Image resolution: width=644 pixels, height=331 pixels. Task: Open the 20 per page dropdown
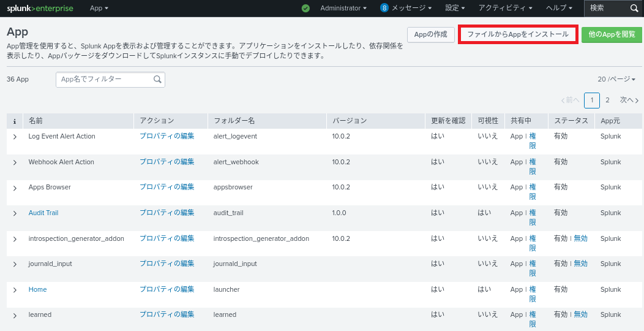pos(616,80)
